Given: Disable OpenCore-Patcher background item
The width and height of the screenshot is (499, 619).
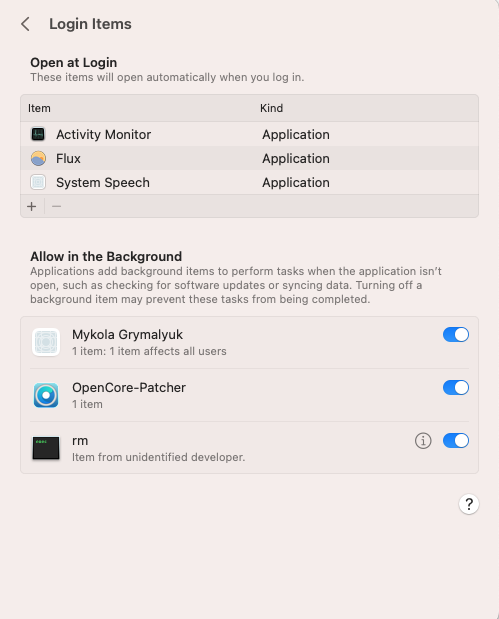Looking at the screenshot, I should pos(456,388).
